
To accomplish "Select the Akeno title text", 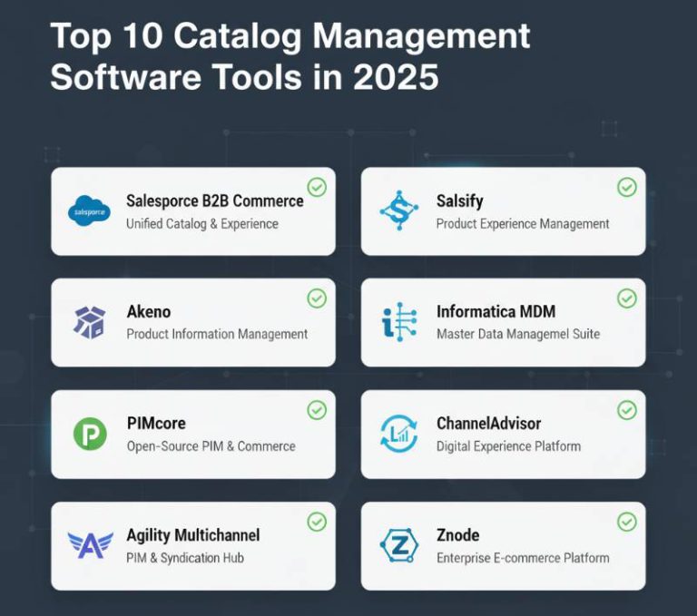I will tap(149, 311).
